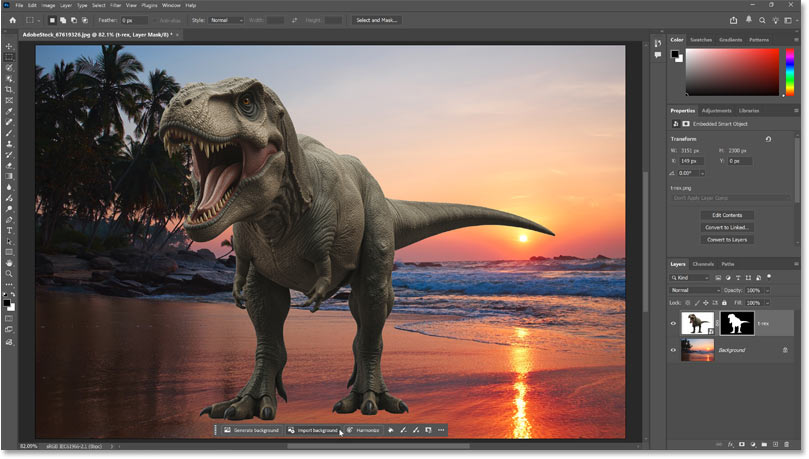Open the layer blend mode dropdown

pos(694,290)
